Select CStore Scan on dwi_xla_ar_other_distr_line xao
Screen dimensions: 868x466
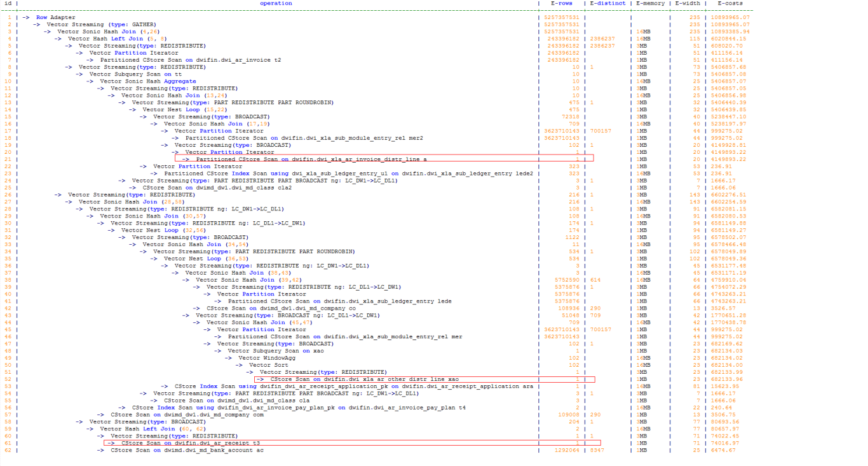(364, 380)
